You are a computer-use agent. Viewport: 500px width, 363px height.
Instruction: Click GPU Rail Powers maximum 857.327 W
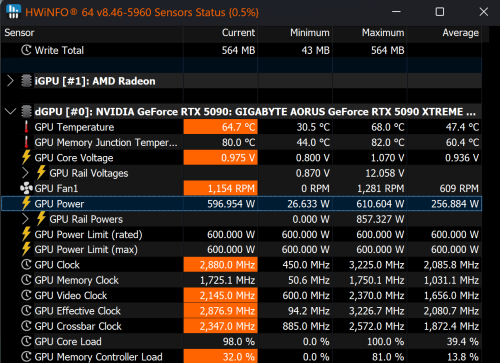[380, 219]
